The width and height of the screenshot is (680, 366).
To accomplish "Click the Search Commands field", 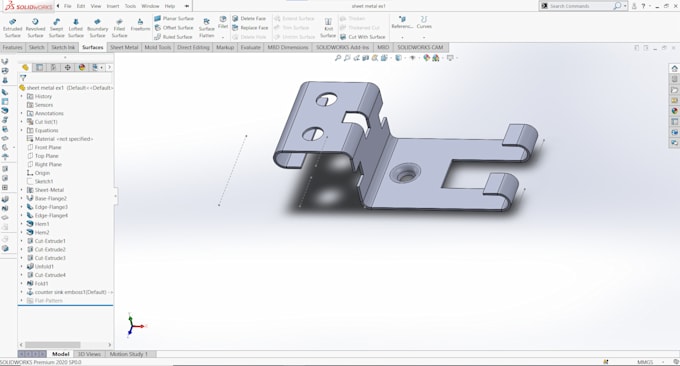I will coord(580,6).
